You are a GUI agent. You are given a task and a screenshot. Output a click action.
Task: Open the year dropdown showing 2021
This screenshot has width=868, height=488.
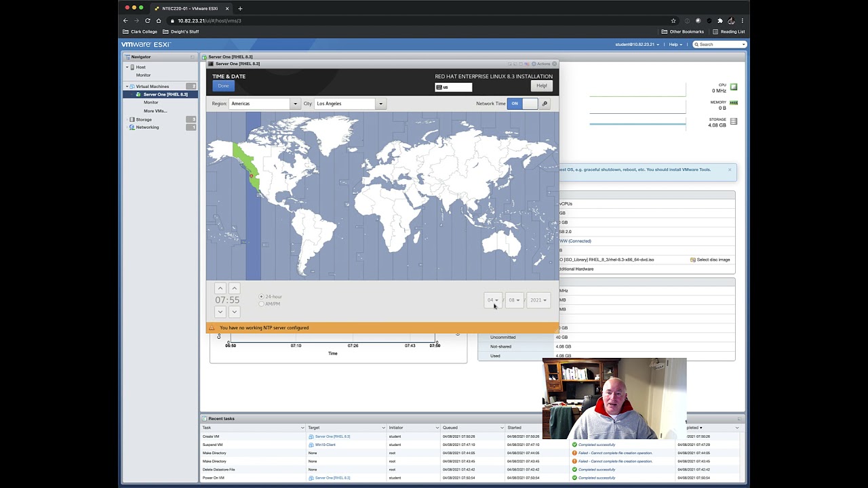[x=538, y=300]
